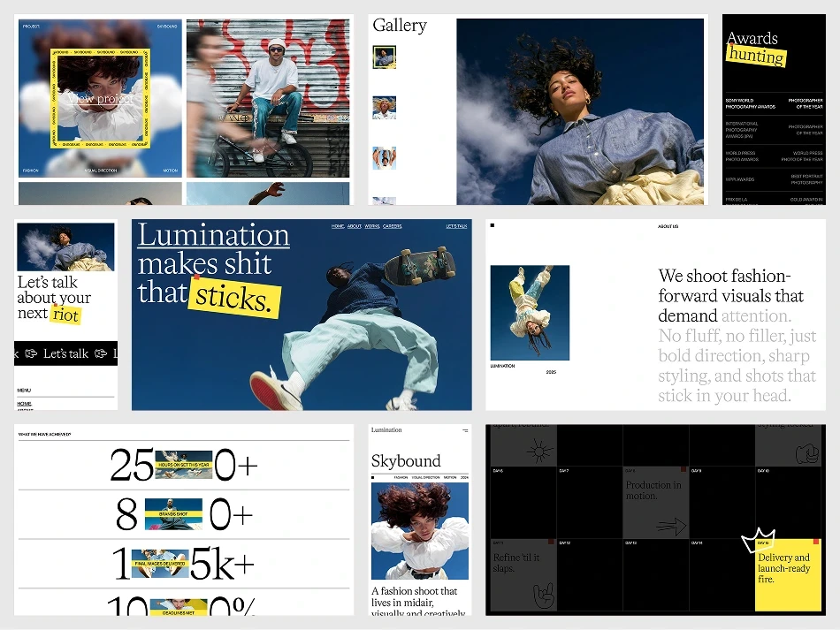Click the WHAT WE HAVE ACHIEVED? label
The height and width of the screenshot is (630, 840).
[x=44, y=434]
